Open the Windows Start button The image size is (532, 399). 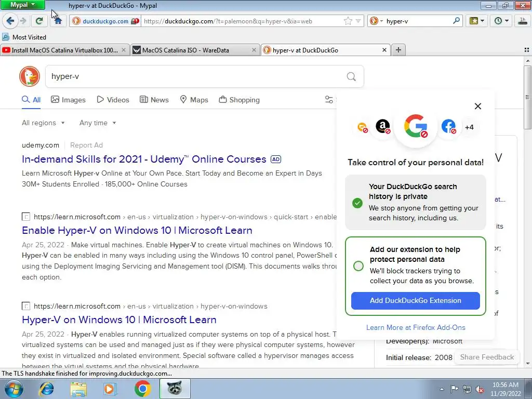click(x=13, y=389)
